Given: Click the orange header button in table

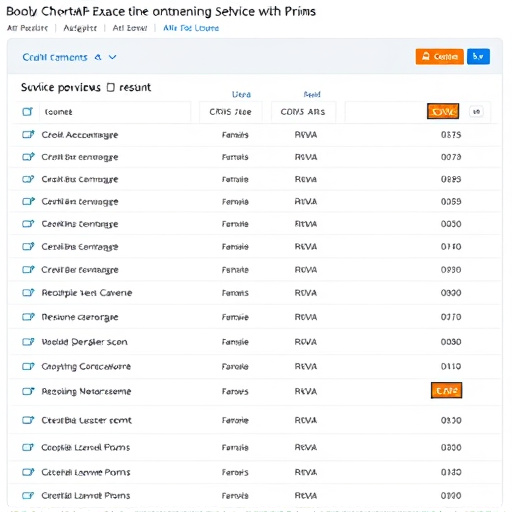Looking at the screenshot, I should pyautogui.click(x=443, y=111).
